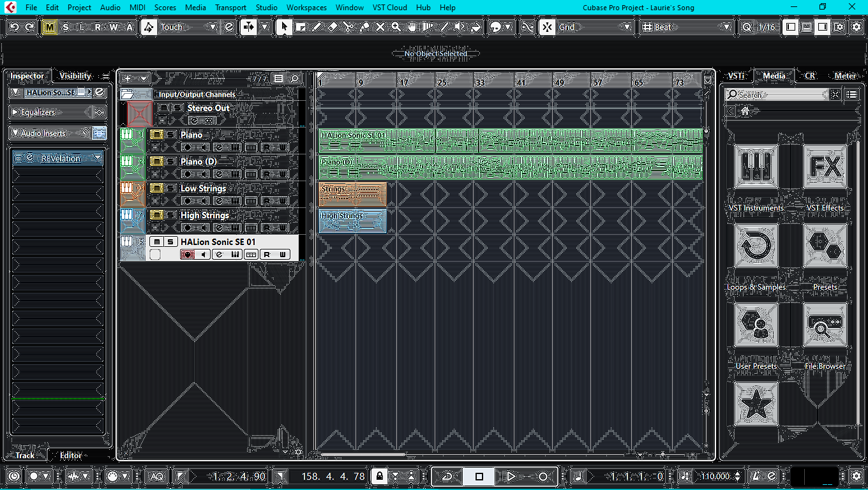Open the Loops & Samples tile
The width and height of the screenshot is (868, 490).
[x=756, y=246]
